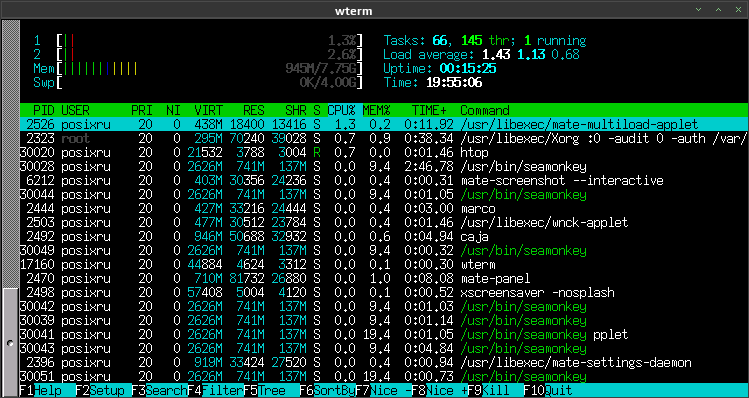Sort by the Command column header
Screen dimensions: 749x398
485,110
